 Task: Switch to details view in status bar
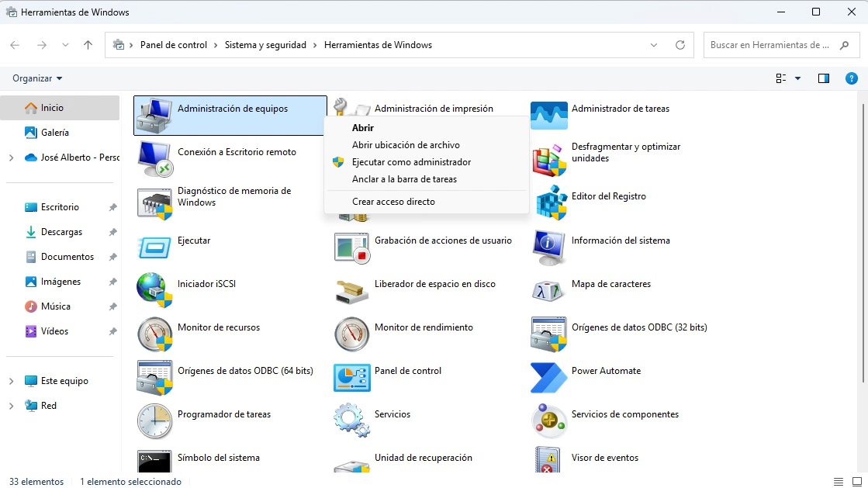coord(839,482)
